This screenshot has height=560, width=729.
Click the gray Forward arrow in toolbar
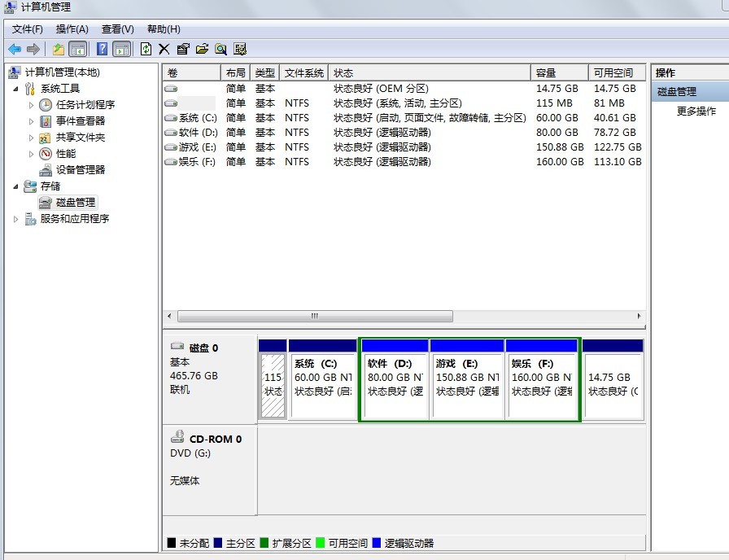click(x=33, y=49)
